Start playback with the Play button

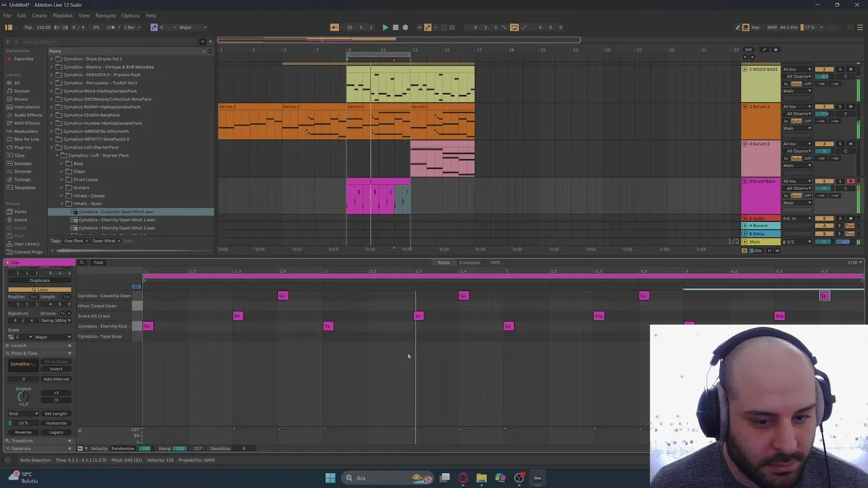point(385,27)
